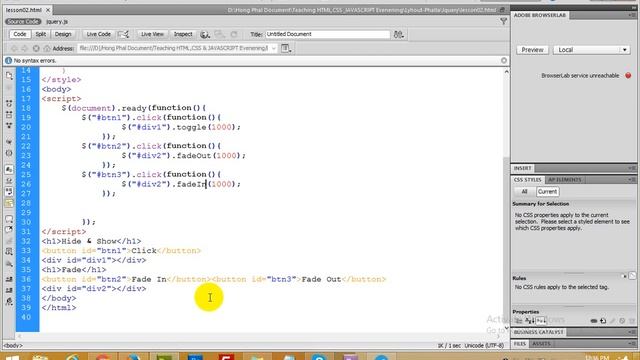
Task: Expand the Insert panel
Action: 522,168
